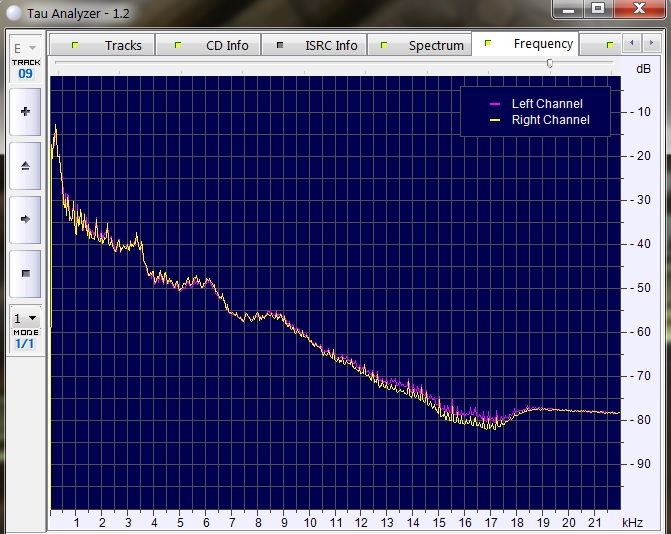671x534 pixels.
Task: Click the right arrow button
Action: pyautogui.click(x=25, y=218)
